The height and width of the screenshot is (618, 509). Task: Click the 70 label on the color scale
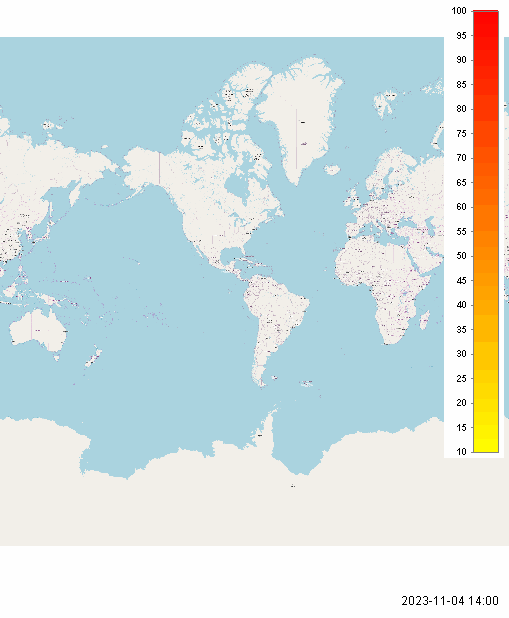pyautogui.click(x=461, y=158)
